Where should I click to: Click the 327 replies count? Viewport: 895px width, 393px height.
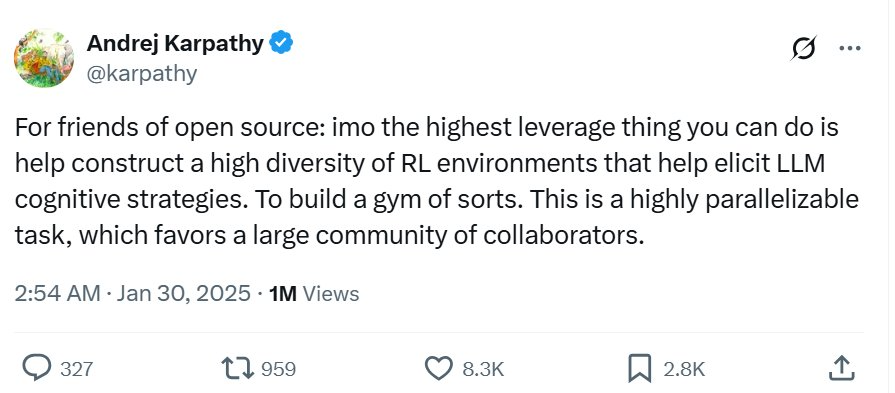click(76, 369)
